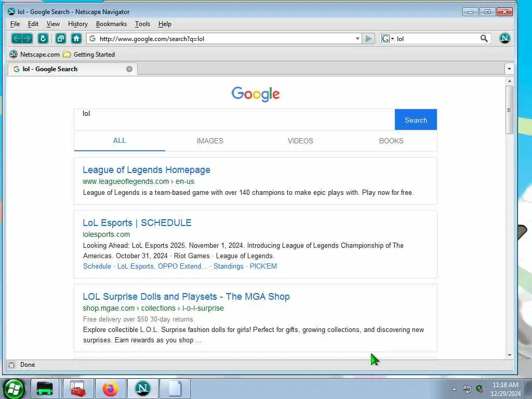The width and height of the screenshot is (532, 399).
Task: Close the lol - Google Search tab
Action: click(x=129, y=69)
